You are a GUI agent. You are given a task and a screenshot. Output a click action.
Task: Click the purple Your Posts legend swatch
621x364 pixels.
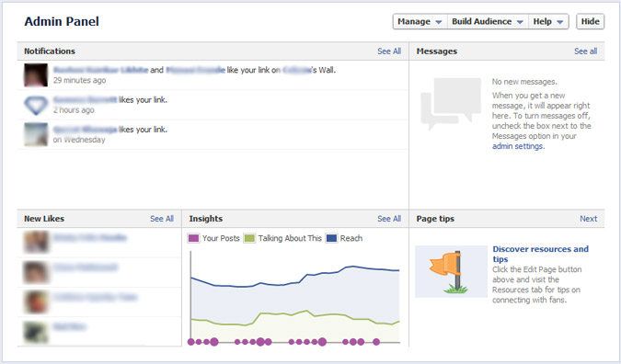(194, 238)
